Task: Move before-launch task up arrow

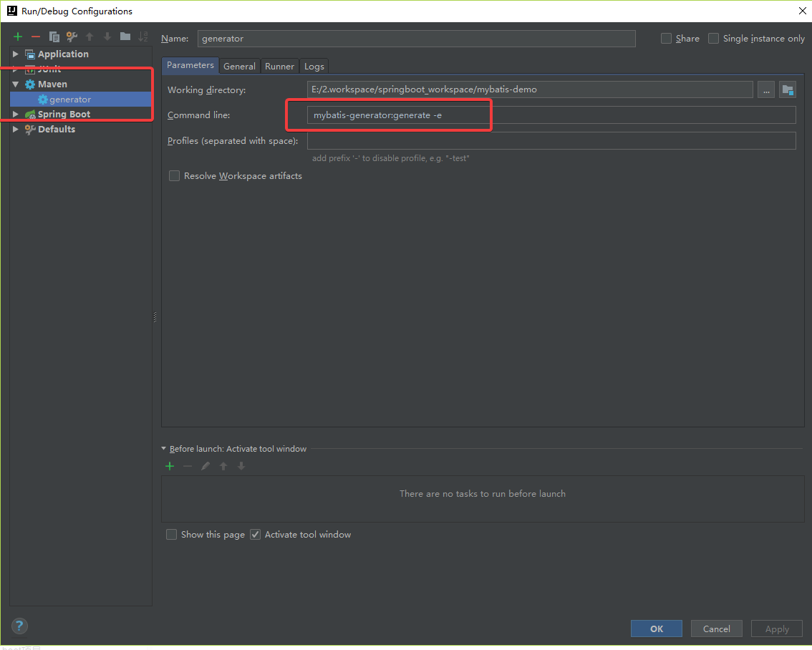Action: (x=223, y=466)
